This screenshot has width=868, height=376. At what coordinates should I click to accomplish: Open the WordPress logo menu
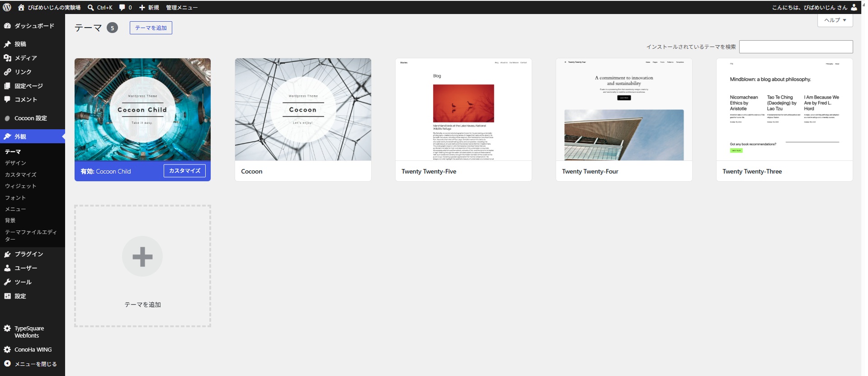tap(7, 7)
